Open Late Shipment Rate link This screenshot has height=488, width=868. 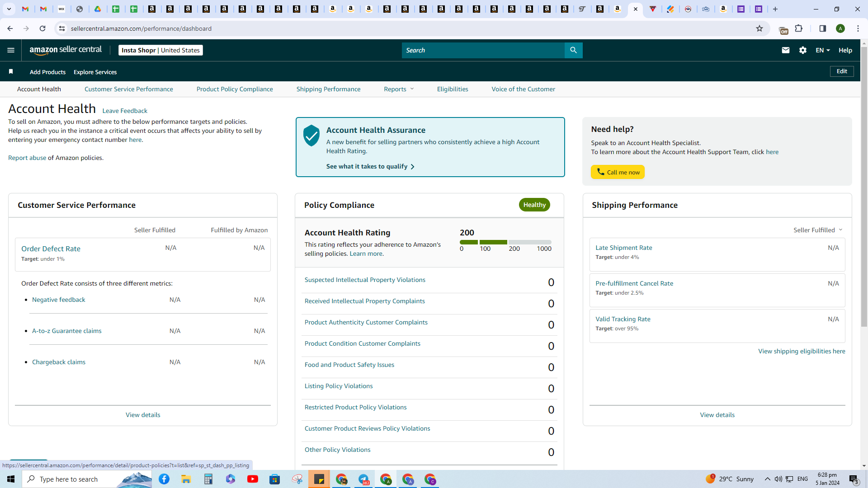coord(624,248)
